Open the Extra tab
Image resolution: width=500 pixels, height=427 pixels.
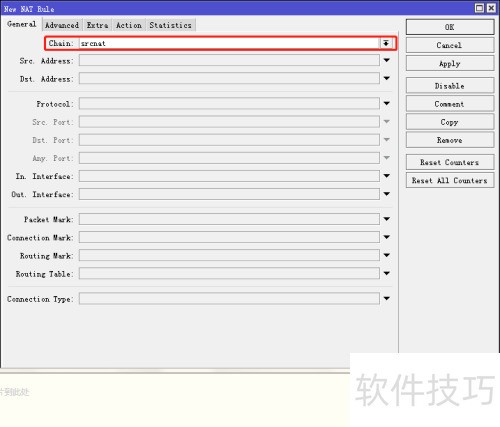pyautogui.click(x=97, y=25)
